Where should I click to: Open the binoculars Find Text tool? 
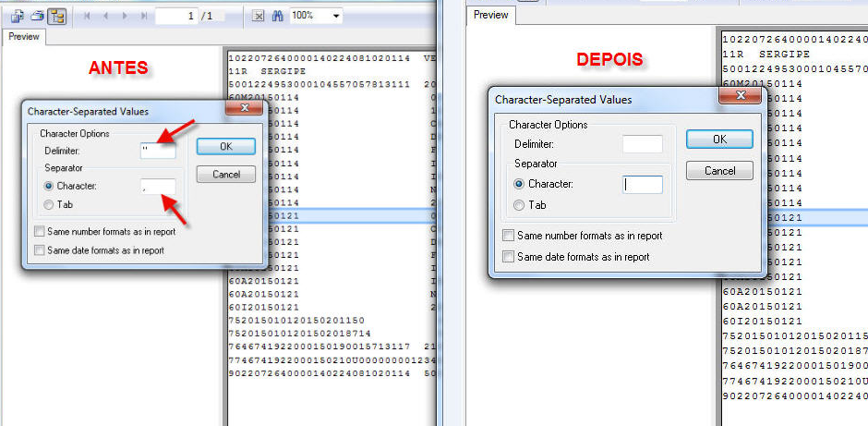(277, 16)
